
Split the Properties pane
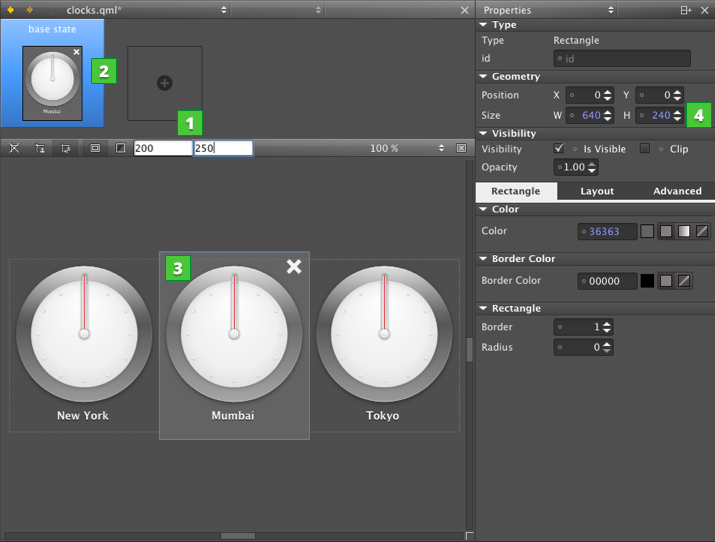[685, 10]
